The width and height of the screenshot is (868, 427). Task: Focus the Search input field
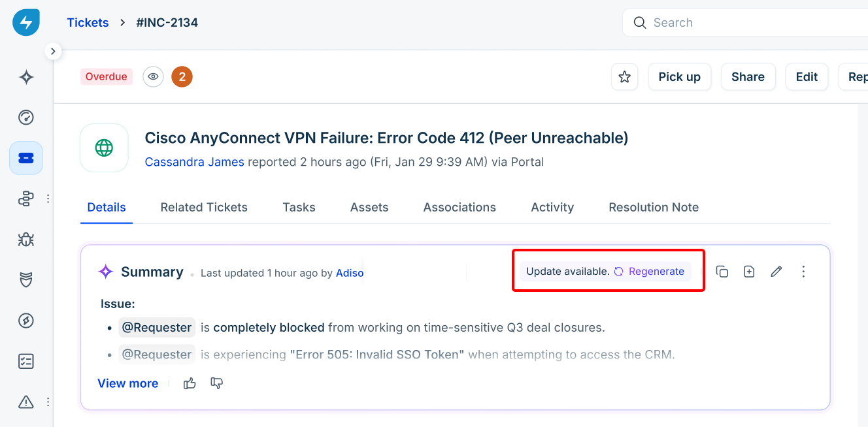(x=745, y=23)
